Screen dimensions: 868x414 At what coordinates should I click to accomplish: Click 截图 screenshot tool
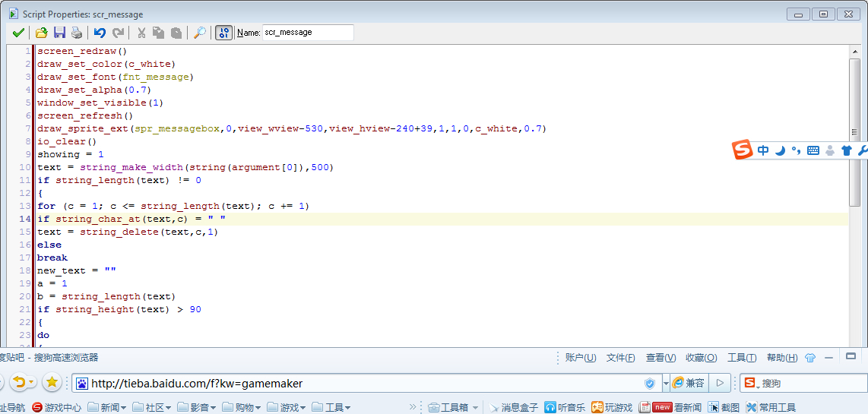coord(724,408)
